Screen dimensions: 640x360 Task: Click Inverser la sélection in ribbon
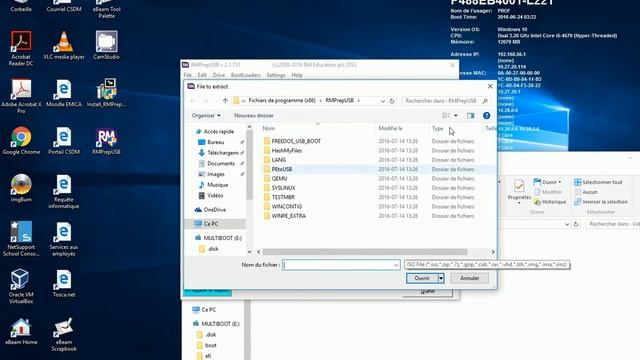(601, 202)
